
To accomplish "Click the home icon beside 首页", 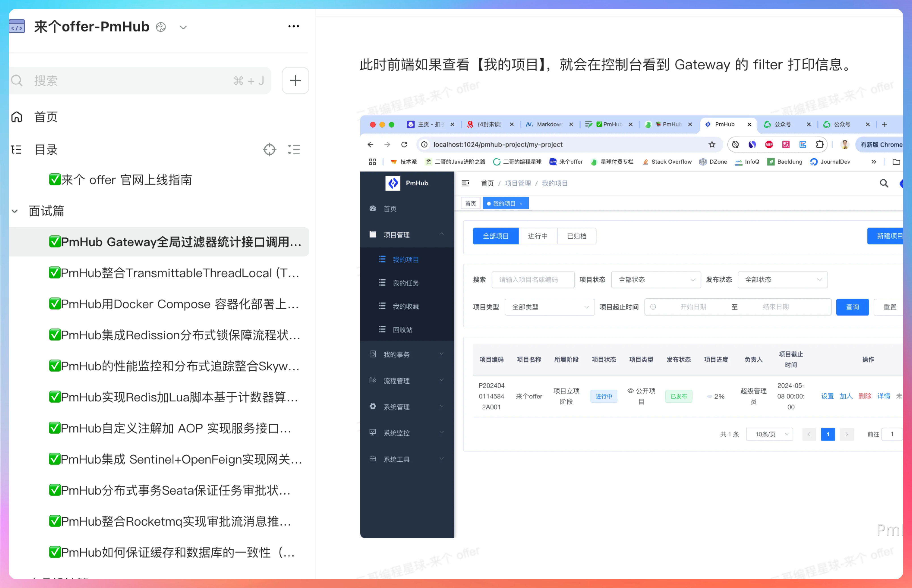I will (17, 117).
